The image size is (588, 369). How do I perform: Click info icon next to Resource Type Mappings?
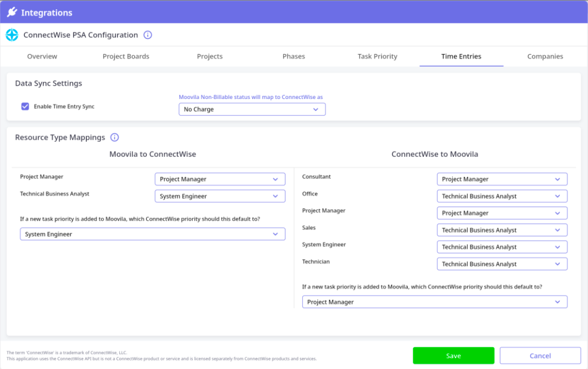pyautogui.click(x=115, y=137)
